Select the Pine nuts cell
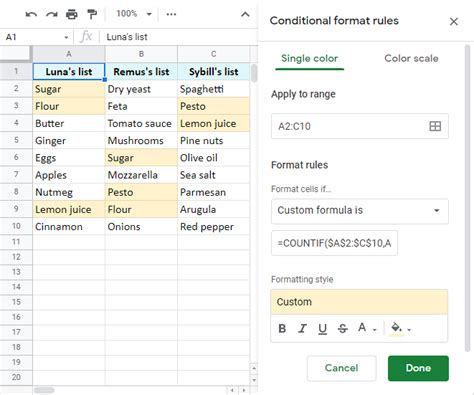 (x=214, y=141)
